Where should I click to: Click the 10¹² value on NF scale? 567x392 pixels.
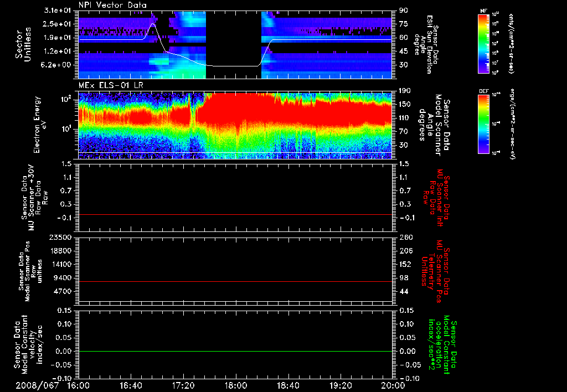[x=496, y=14]
